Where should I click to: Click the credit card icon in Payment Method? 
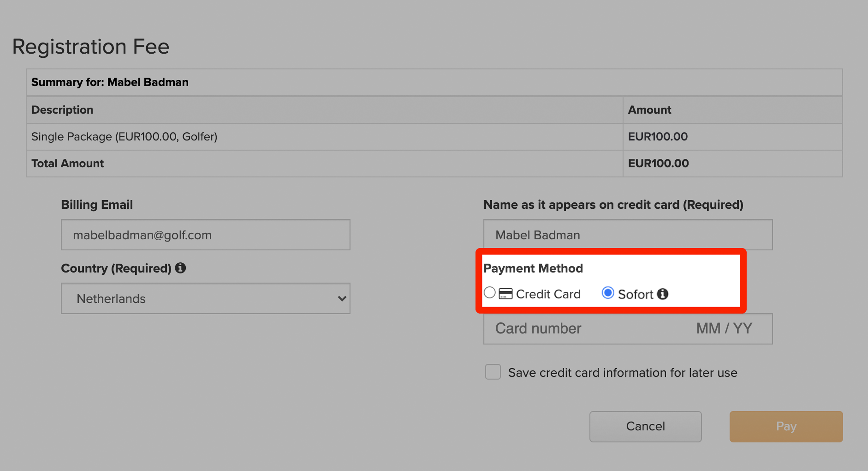coord(506,294)
